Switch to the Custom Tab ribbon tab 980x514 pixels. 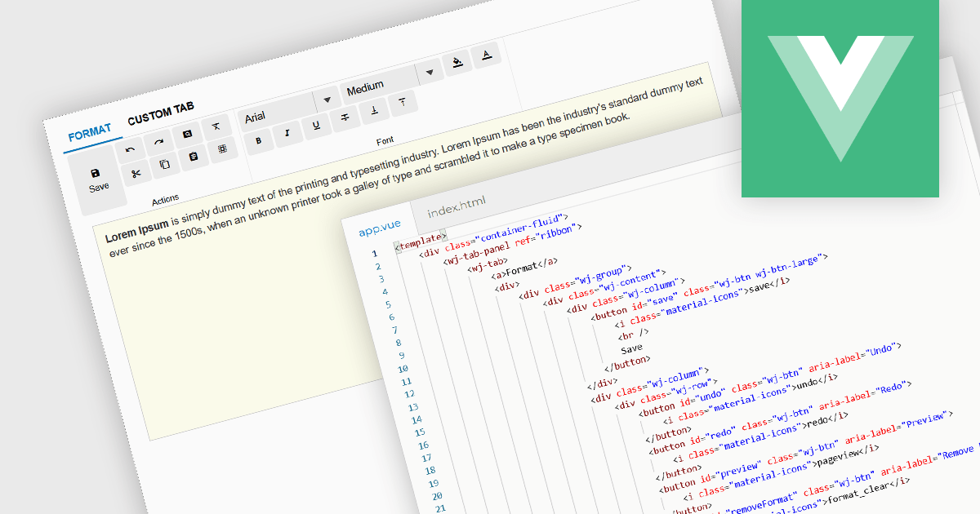pyautogui.click(x=161, y=115)
